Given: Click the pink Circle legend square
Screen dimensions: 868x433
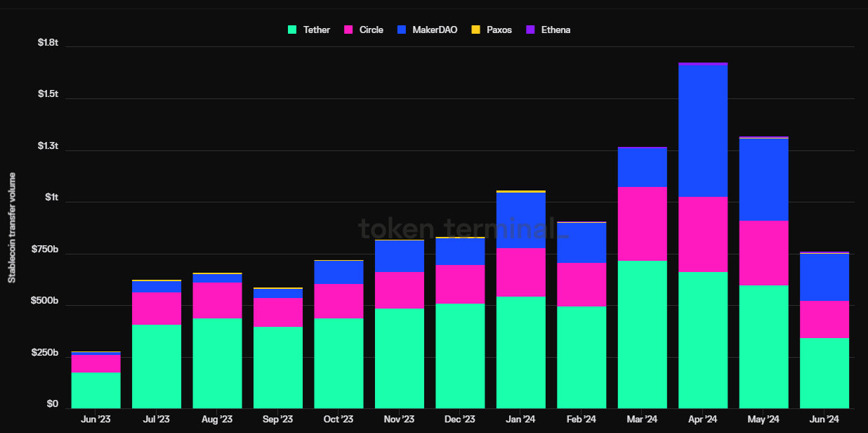Looking at the screenshot, I should click(x=348, y=30).
